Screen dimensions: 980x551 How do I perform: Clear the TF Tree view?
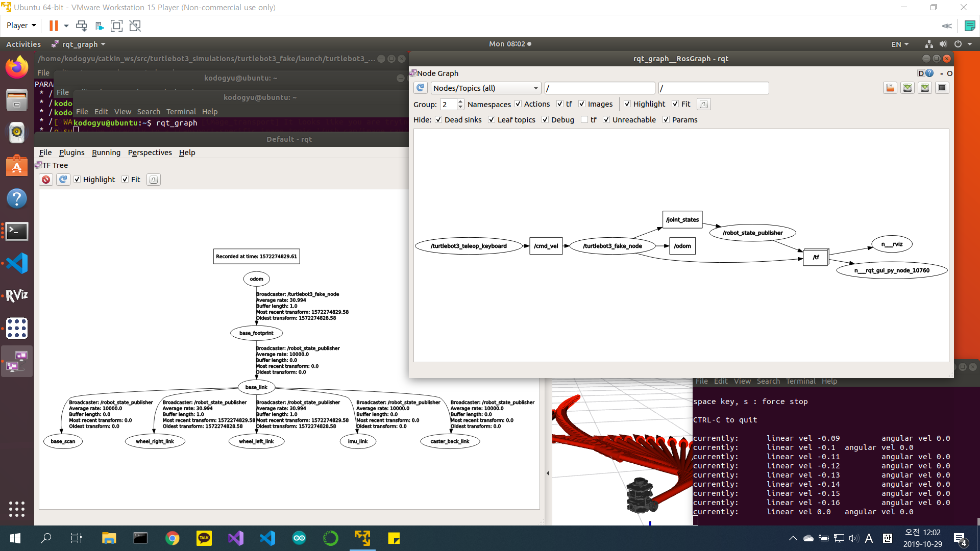(x=46, y=180)
